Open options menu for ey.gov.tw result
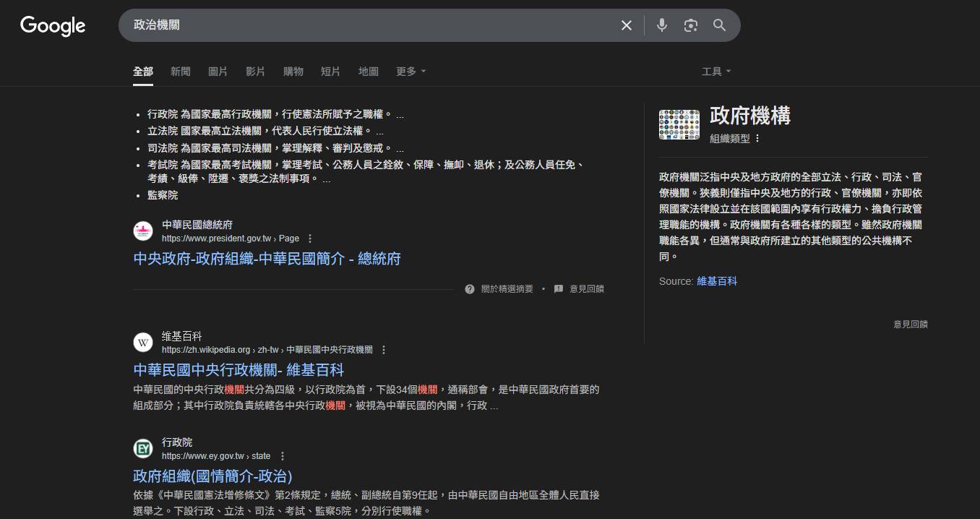 click(283, 456)
